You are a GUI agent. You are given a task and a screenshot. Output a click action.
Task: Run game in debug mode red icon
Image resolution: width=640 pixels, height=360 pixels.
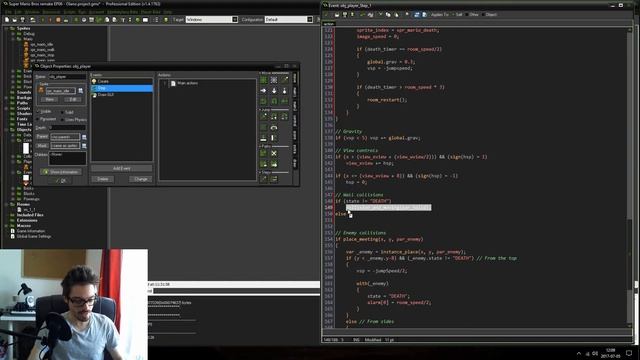click(50, 20)
